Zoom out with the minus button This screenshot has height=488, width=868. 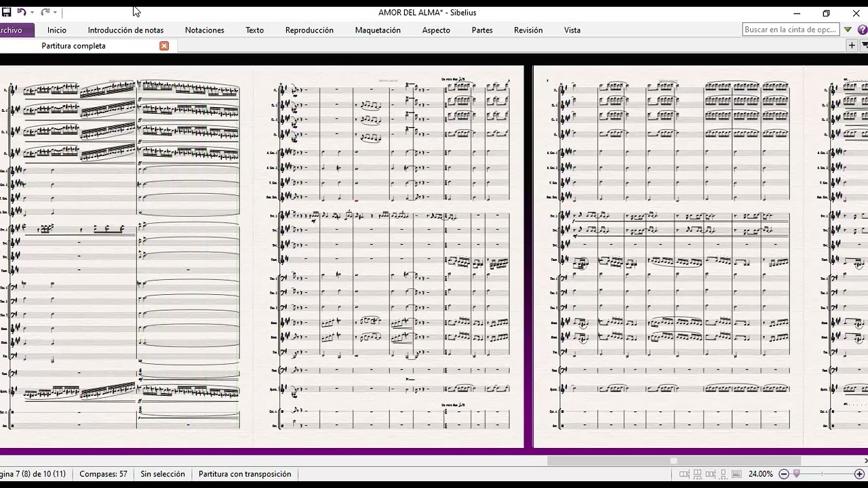coord(784,474)
